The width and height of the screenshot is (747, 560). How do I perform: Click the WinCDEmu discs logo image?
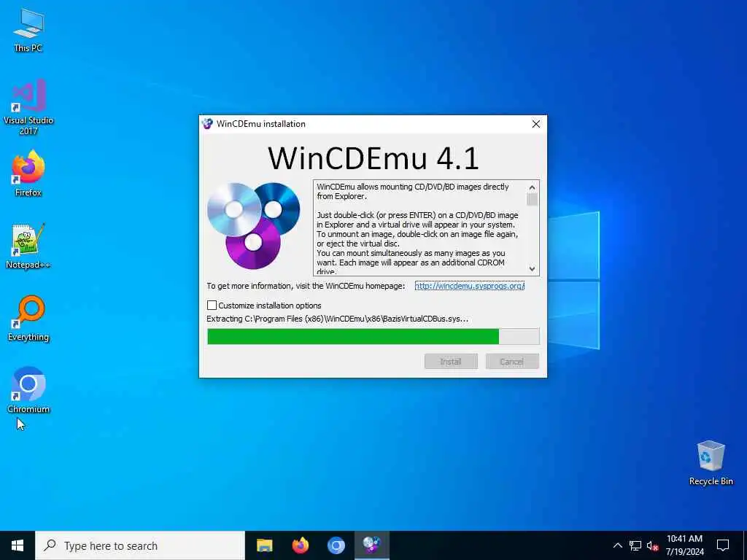[x=253, y=225]
